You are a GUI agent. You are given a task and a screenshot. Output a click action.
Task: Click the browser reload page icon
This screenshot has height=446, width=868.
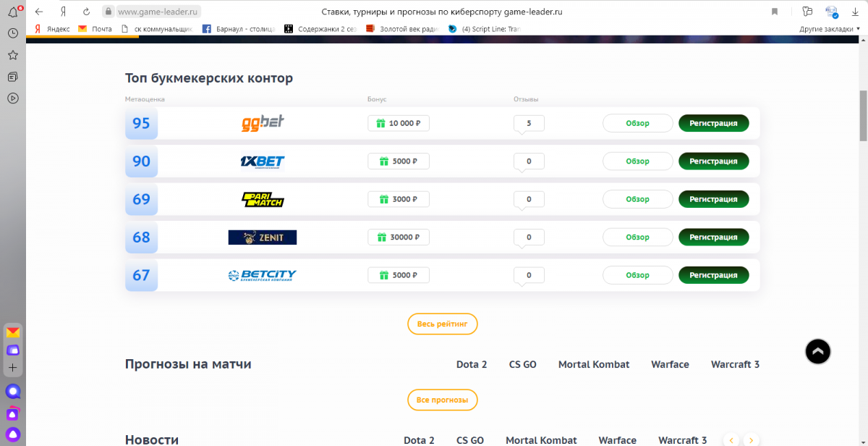point(86,12)
